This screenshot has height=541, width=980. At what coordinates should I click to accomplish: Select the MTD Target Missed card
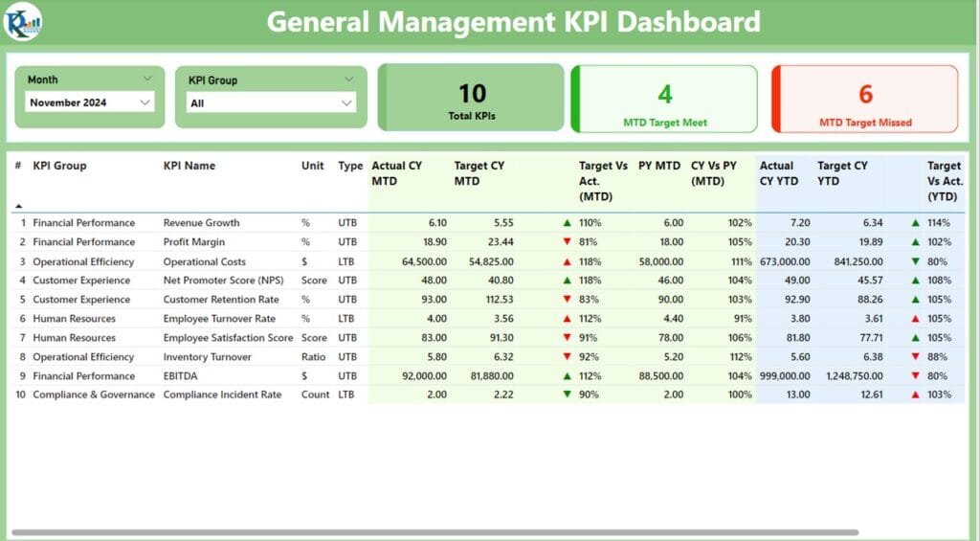click(865, 99)
